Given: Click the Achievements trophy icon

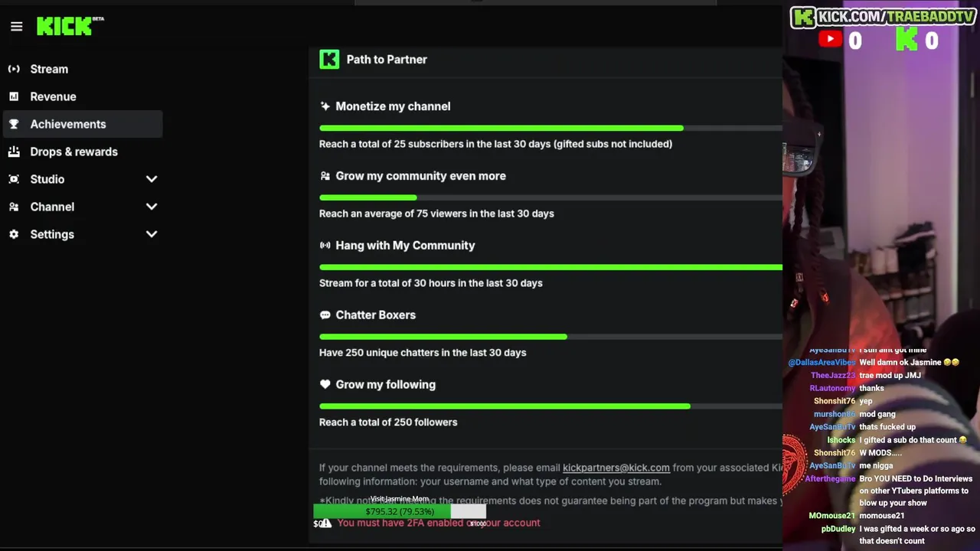Looking at the screenshot, I should tap(14, 124).
